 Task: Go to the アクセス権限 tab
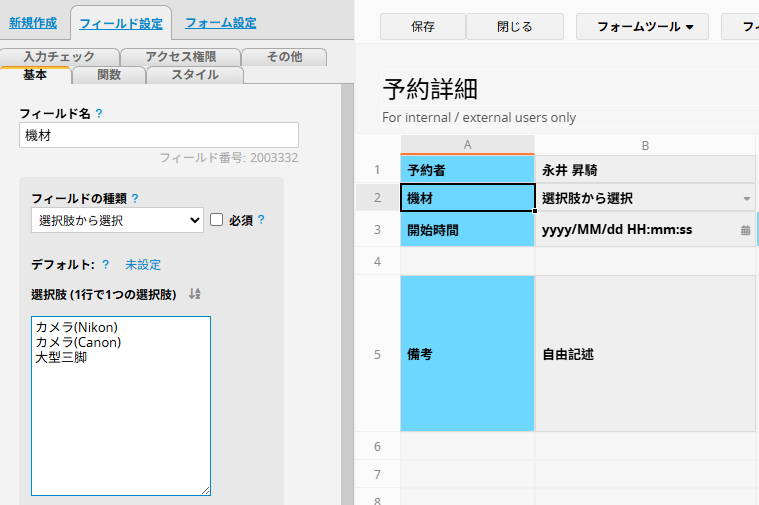[x=180, y=57]
